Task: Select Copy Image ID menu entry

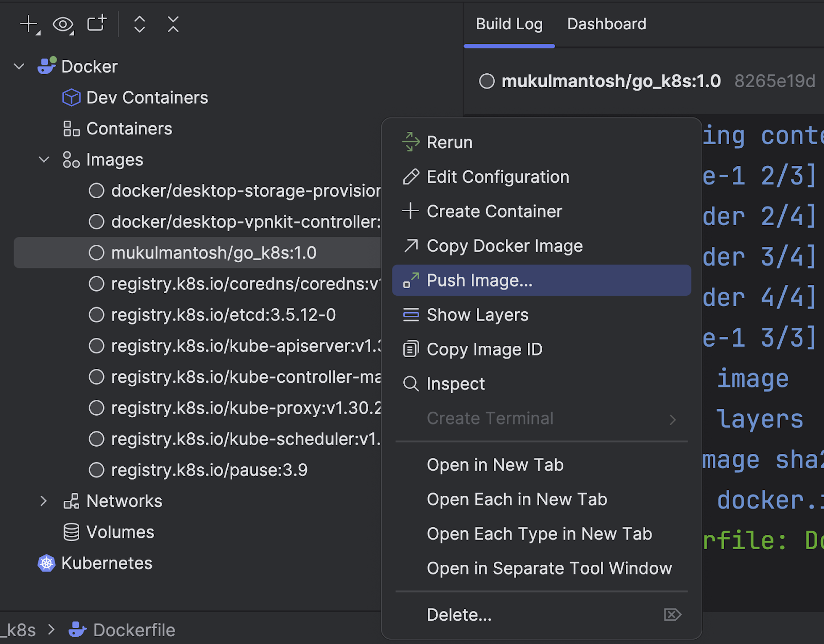Action: pos(542,349)
